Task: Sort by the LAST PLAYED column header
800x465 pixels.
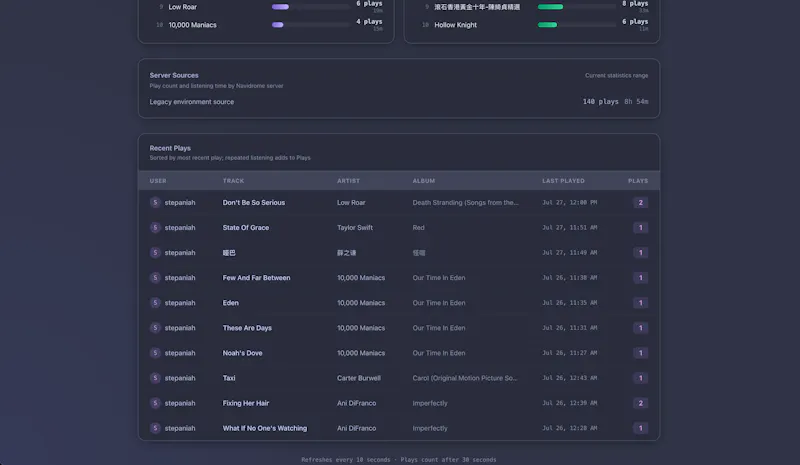Action: 563,181
